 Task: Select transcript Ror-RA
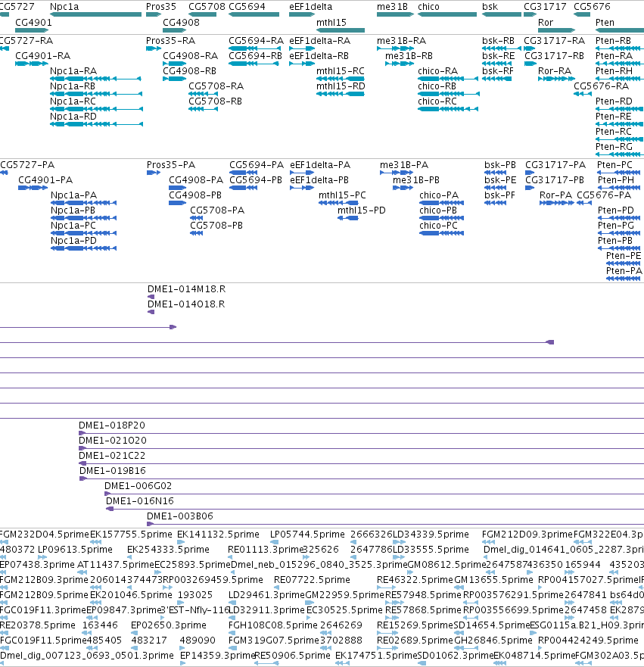point(554,71)
